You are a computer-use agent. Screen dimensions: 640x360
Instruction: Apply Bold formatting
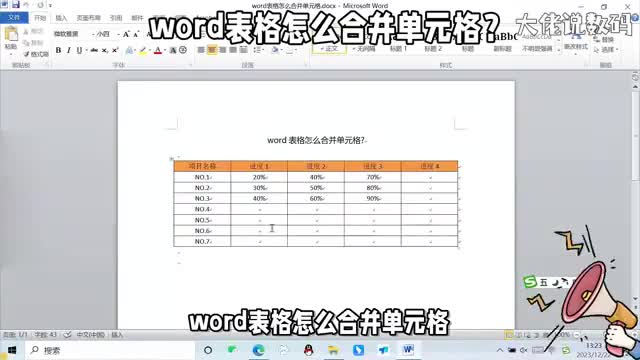point(58,50)
